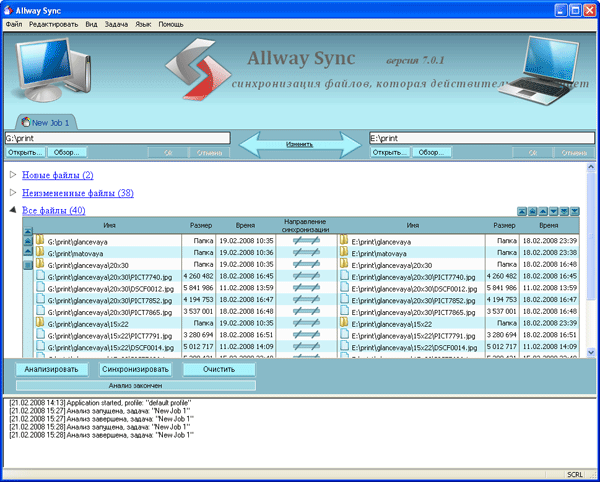Click the G:\print path input field
600x482 pixels.
tap(117, 138)
